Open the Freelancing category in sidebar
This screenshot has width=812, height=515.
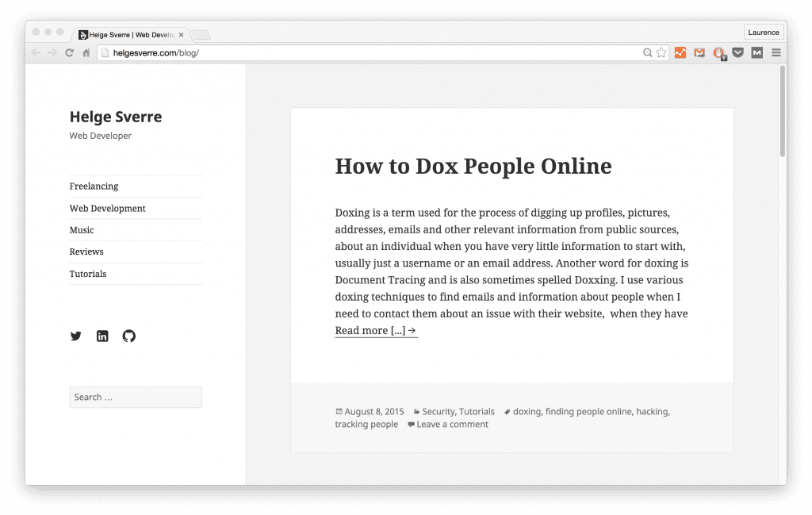click(94, 186)
